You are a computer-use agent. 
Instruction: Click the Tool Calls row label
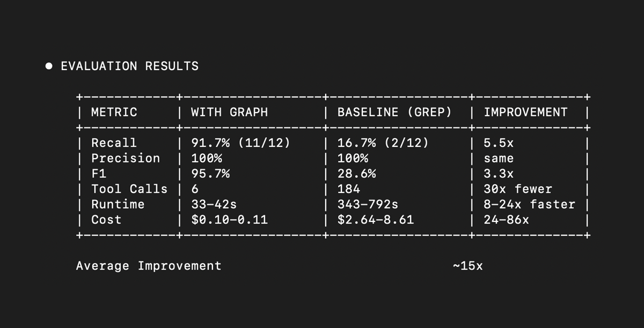[129, 189]
